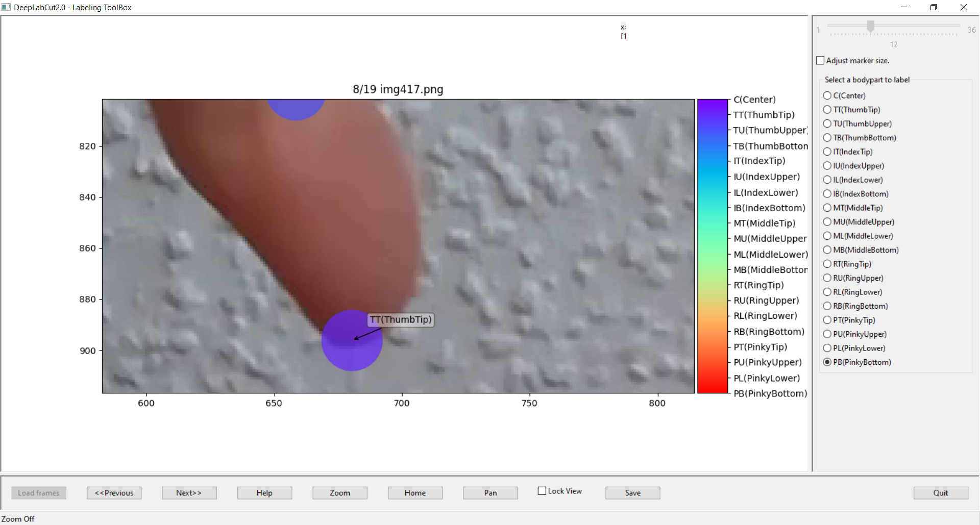Choose IT(IndexTip) as bodypart to label
The image size is (980, 525).
[827, 152]
